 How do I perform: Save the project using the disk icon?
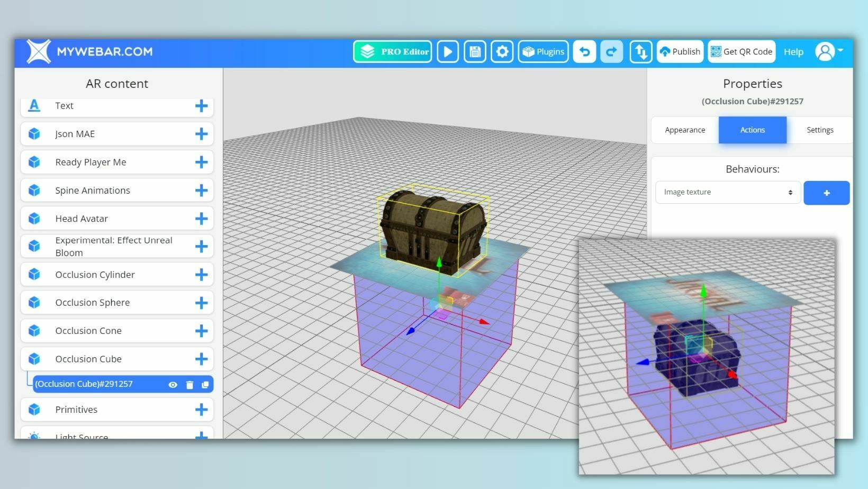[475, 51]
